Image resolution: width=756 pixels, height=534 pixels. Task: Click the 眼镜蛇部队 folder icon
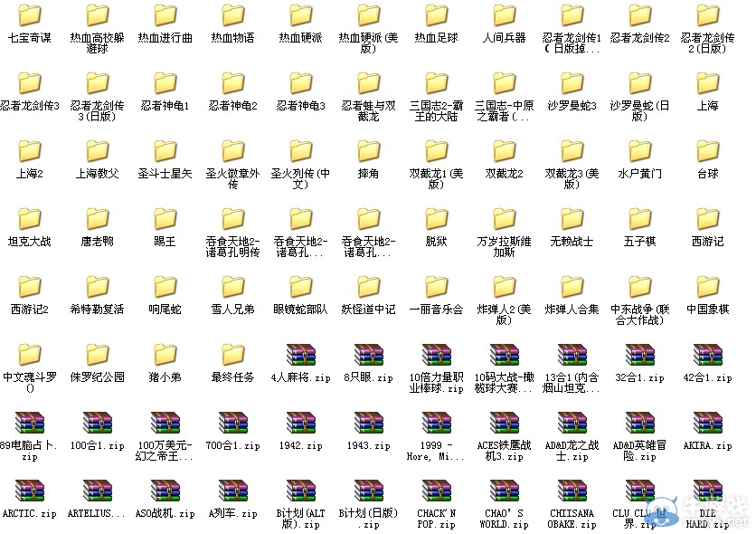[301, 288]
